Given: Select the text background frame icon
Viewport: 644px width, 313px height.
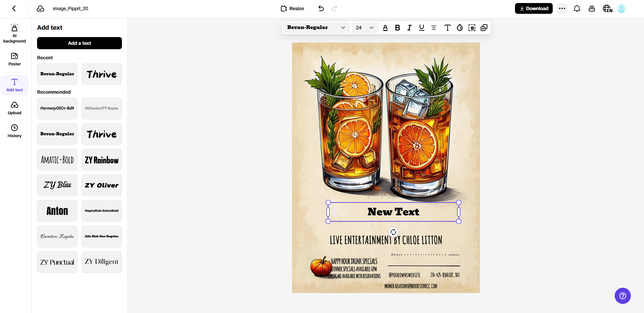Looking at the screenshot, I should pos(472,28).
